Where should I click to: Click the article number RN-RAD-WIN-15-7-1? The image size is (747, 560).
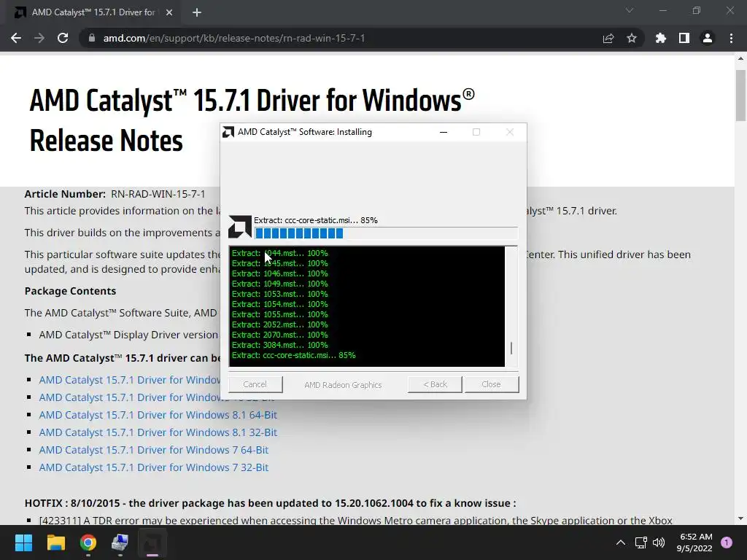point(158,194)
